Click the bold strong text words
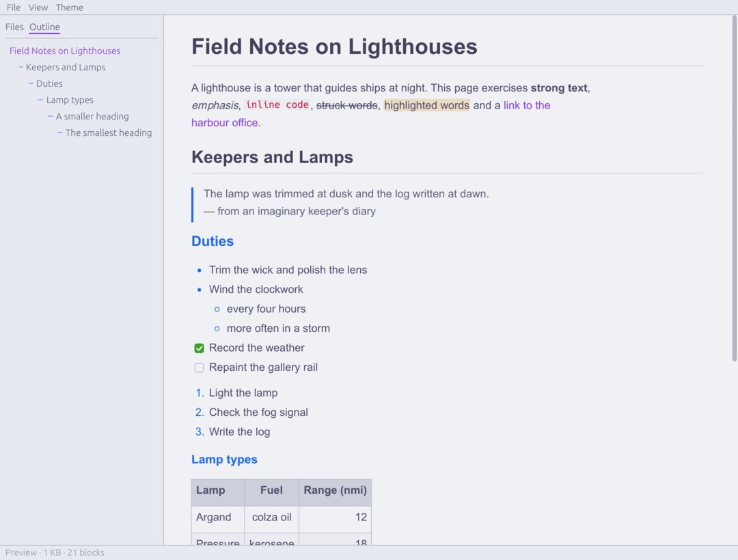 559,88
